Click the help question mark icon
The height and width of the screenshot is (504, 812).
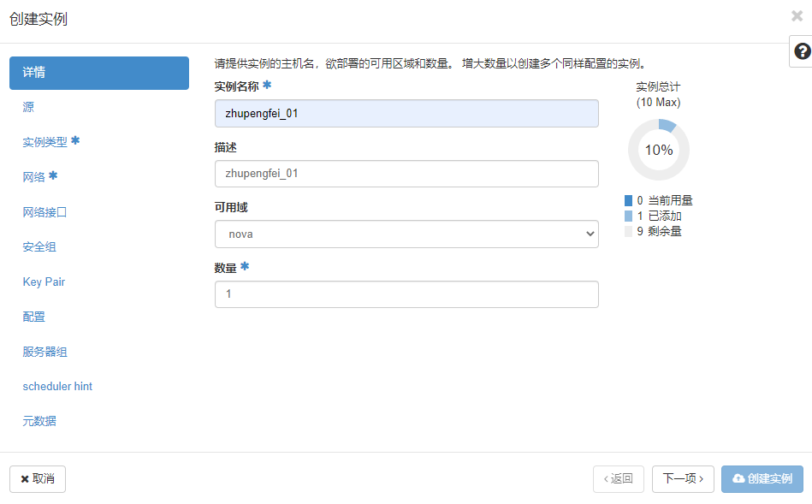click(801, 51)
